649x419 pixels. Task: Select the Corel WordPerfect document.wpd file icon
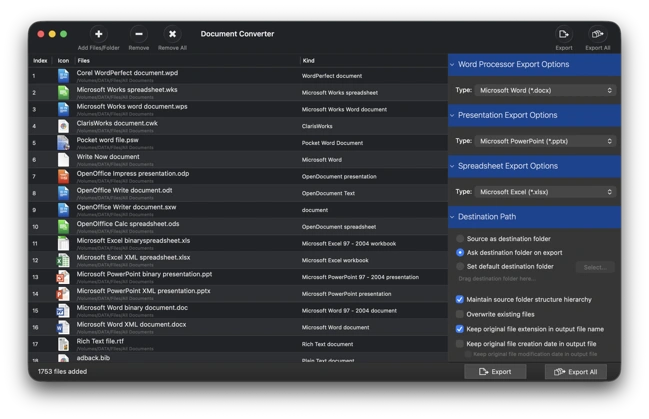63,76
